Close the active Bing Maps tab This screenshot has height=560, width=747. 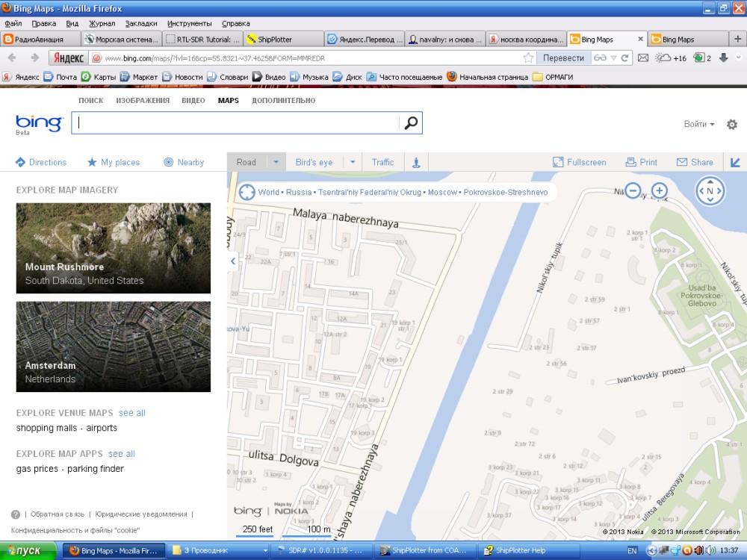coord(640,39)
